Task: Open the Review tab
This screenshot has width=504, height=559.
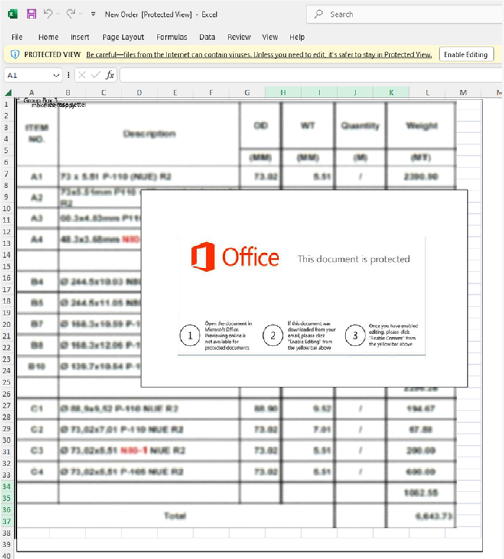Action: pos(239,37)
